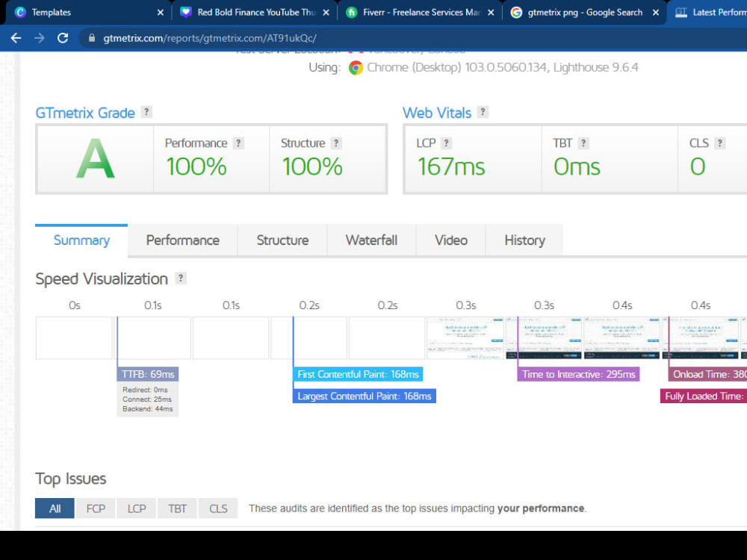Open the Video report tab
The image size is (747, 560).
(451, 240)
